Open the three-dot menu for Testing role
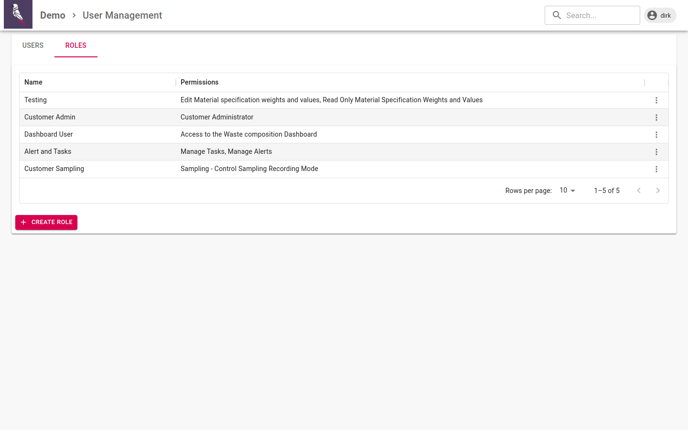688x430 pixels. coord(656,100)
